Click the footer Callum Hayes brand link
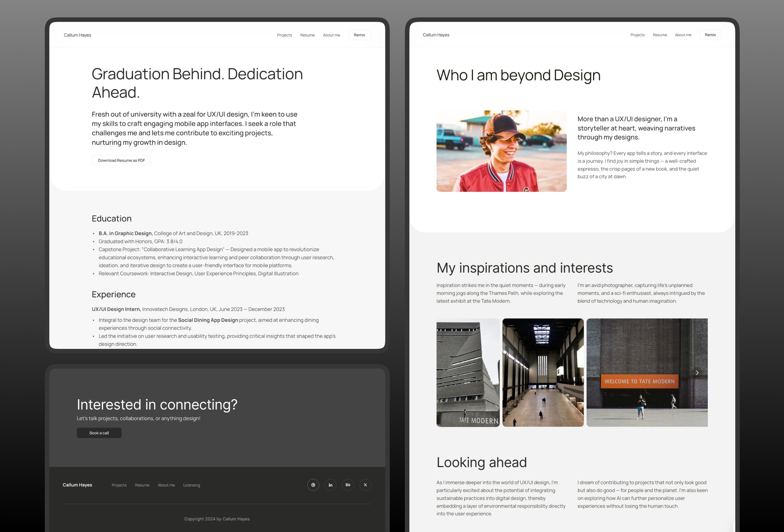The image size is (784, 532). pyautogui.click(x=77, y=485)
